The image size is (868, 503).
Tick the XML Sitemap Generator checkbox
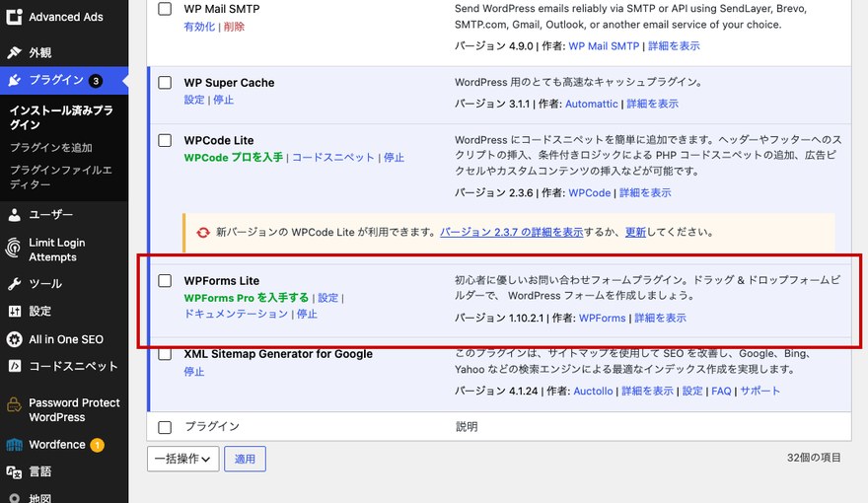pos(165,354)
